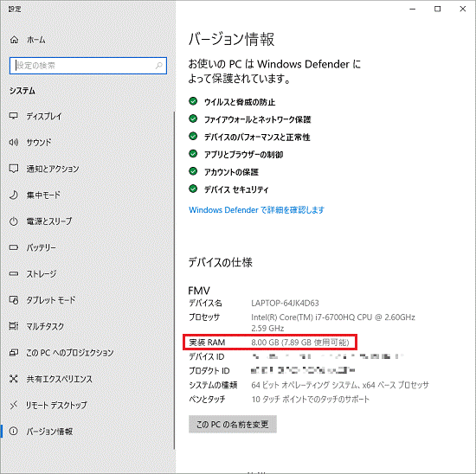This screenshot has width=476, height=474.
Task: Select 共有エクスペリエンス page
Action: click(x=88, y=379)
